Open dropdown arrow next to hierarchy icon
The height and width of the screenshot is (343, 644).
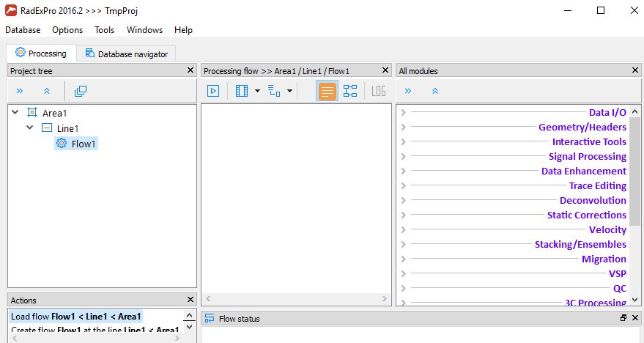pos(289,91)
